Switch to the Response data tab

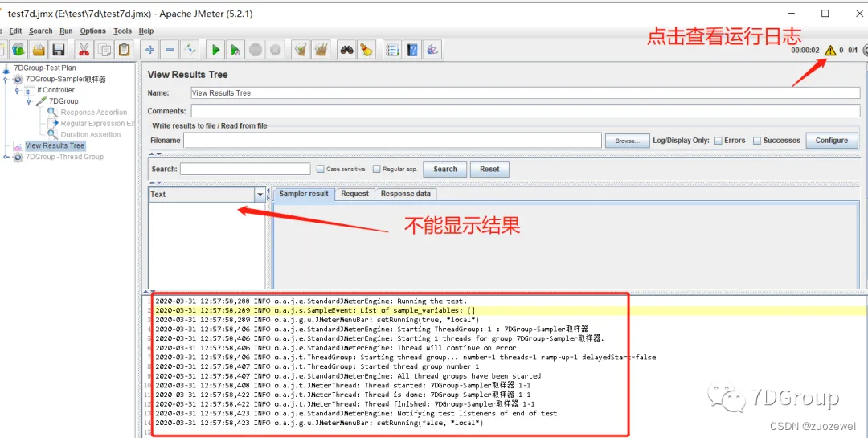tap(406, 194)
